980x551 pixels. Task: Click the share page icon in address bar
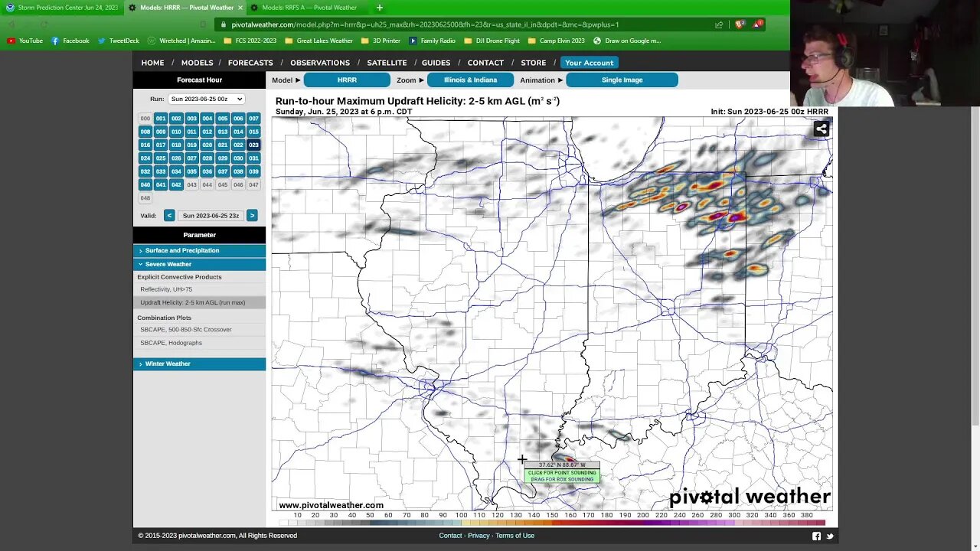coord(719,24)
